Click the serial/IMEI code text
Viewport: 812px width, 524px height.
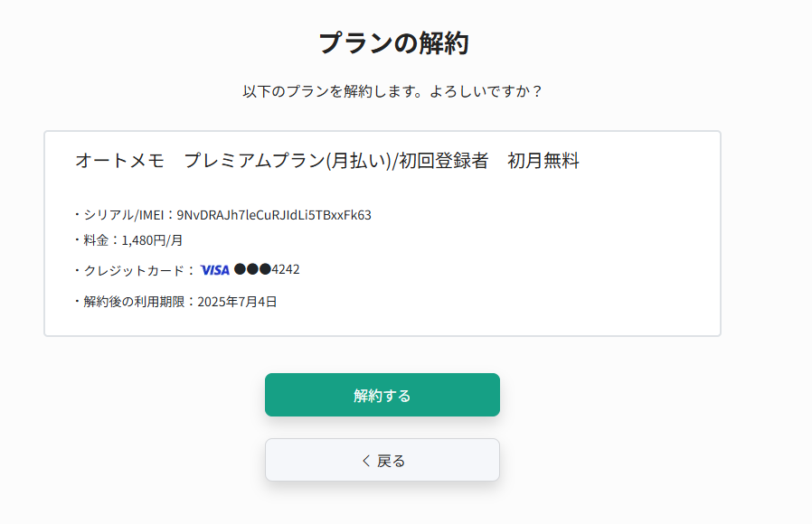point(274,215)
